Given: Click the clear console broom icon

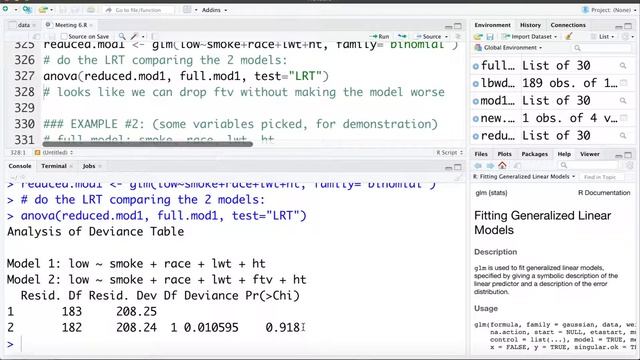Looking at the screenshot, I should pos(459,178).
